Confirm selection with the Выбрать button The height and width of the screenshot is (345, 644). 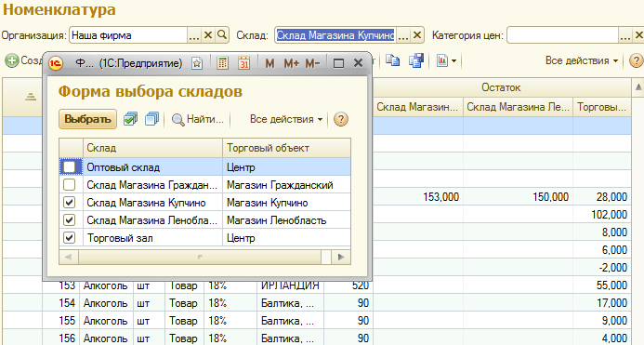coord(88,119)
